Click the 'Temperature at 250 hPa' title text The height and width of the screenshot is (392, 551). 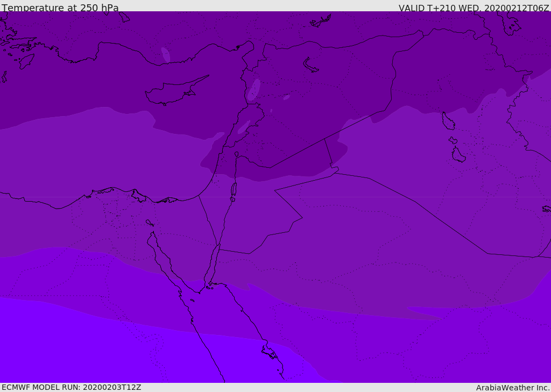[60, 8]
